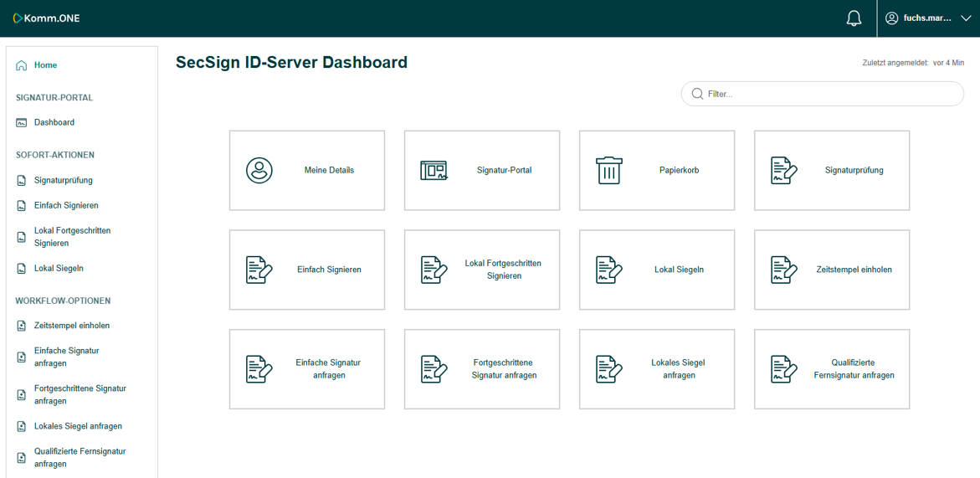Click the trash can icon on Papierkorb tile
The width and height of the screenshot is (980, 478).
[608, 170]
